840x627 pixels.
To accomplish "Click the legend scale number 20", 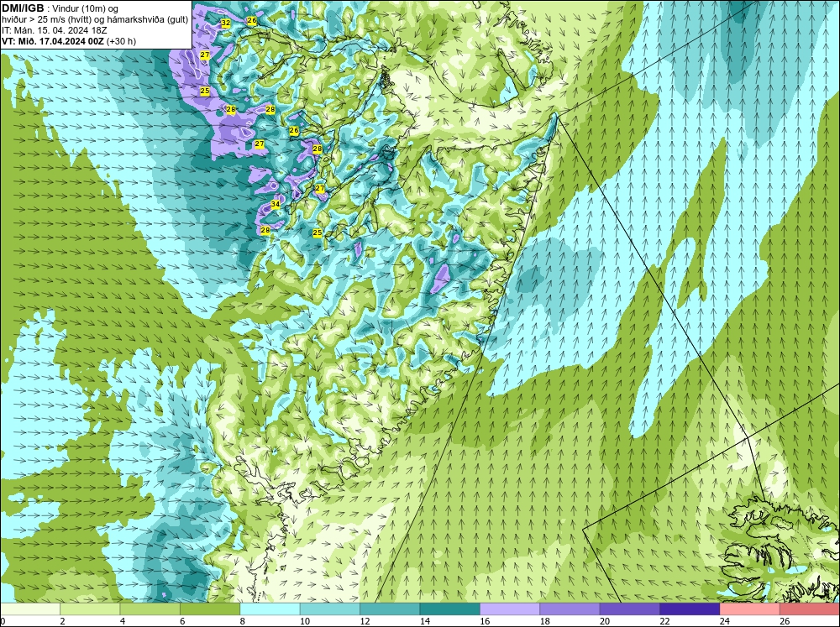I will pos(604,621).
